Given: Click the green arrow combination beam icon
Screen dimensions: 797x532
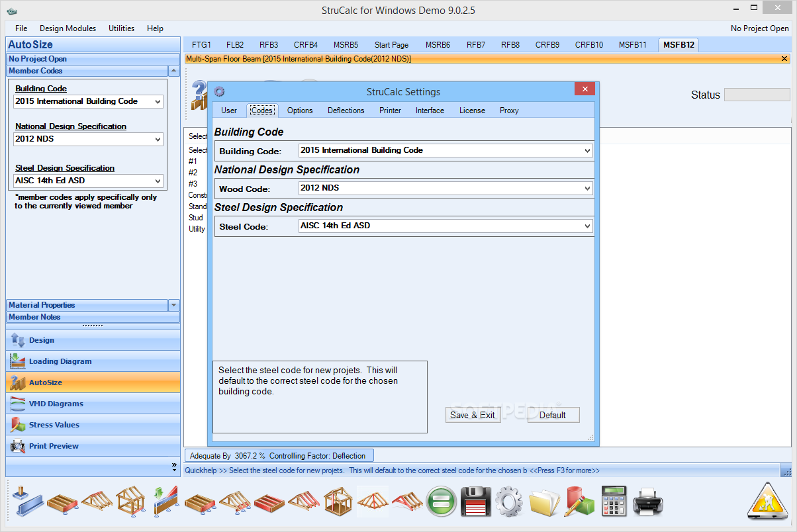Looking at the screenshot, I should [165, 501].
